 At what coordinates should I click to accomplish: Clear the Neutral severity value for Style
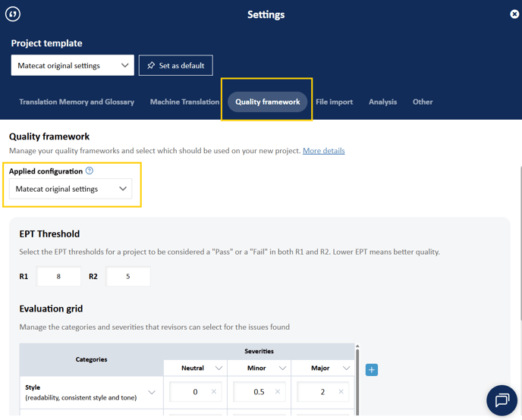[214, 392]
